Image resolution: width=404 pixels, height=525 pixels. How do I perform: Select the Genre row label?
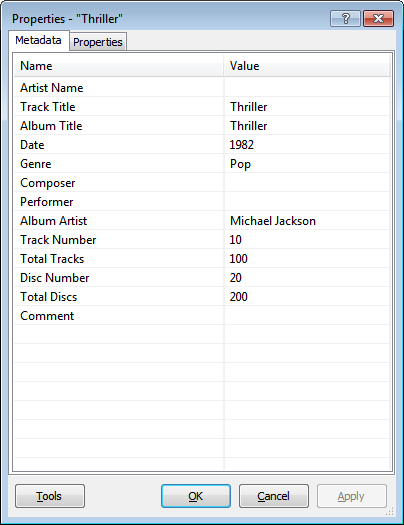36,164
